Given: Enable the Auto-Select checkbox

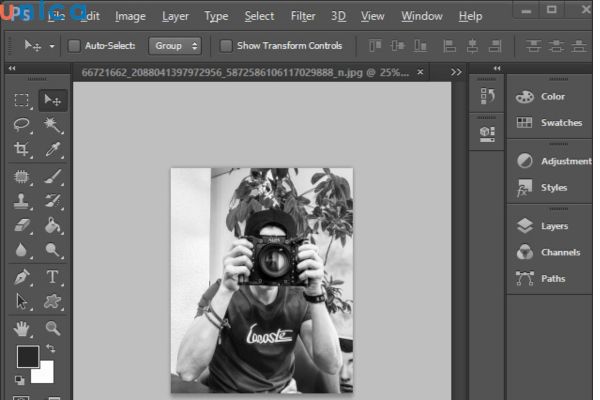Looking at the screenshot, I should click(74, 46).
